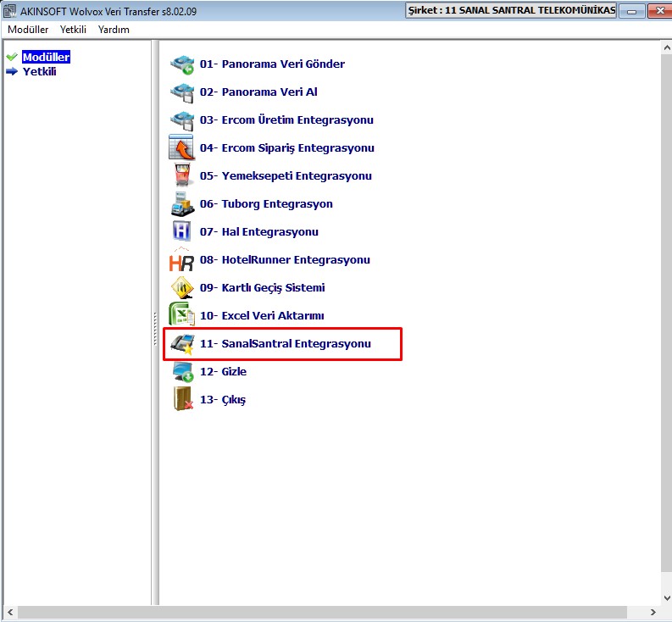This screenshot has height=622, width=672.
Task: Open 09- Kartlı Geçiş Sistemi link
Action: click(263, 287)
